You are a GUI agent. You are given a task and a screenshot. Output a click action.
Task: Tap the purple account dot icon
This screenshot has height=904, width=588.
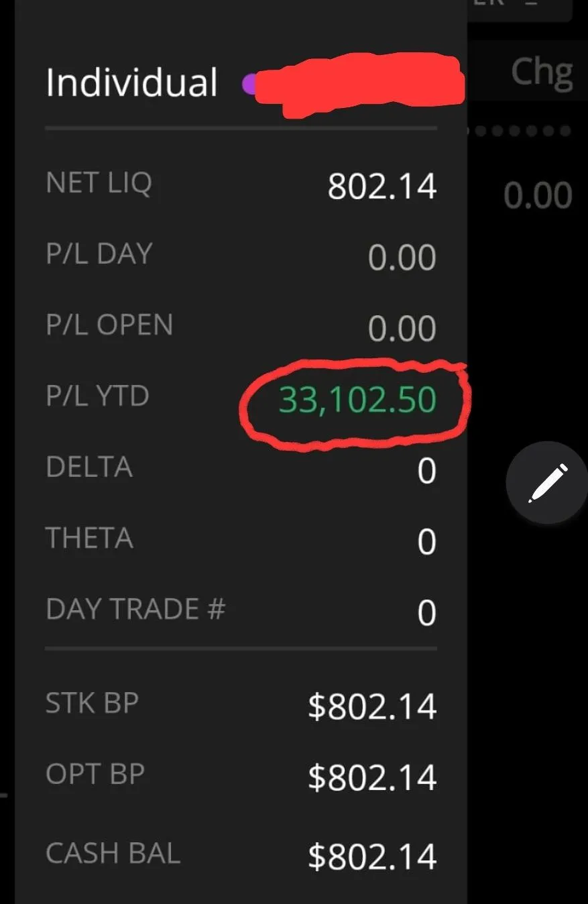pyautogui.click(x=249, y=84)
